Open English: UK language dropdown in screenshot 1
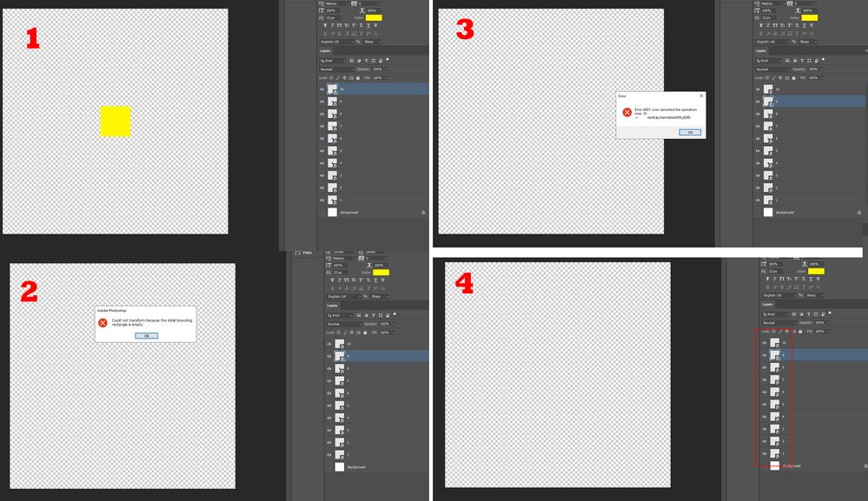The height and width of the screenshot is (501, 868). [x=337, y=42]
